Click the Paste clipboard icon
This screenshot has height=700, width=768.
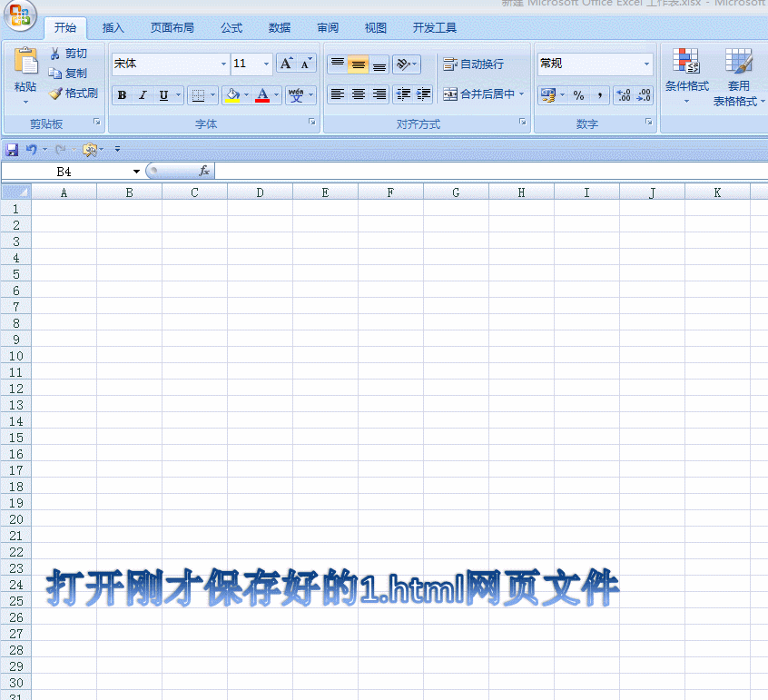25,61
